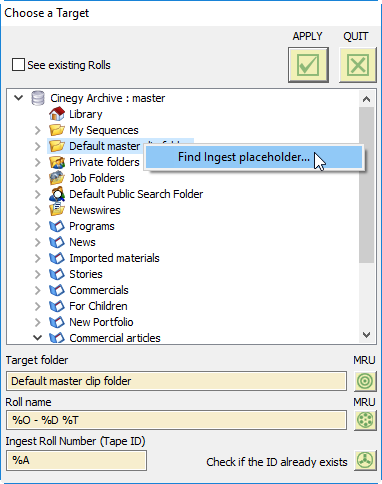Select For Children in the tree
Image resolution: width=382 pixels, height=484 pixels.
point(98,306)
